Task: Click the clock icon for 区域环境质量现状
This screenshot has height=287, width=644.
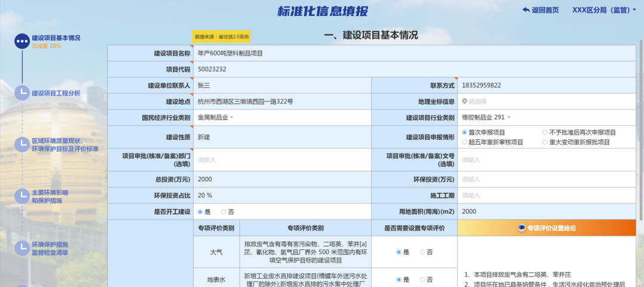Action: (22, 144)
